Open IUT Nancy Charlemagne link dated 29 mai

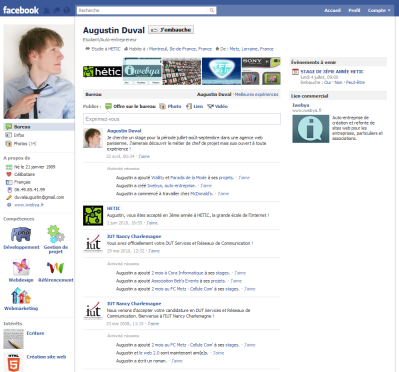(134, 236)
